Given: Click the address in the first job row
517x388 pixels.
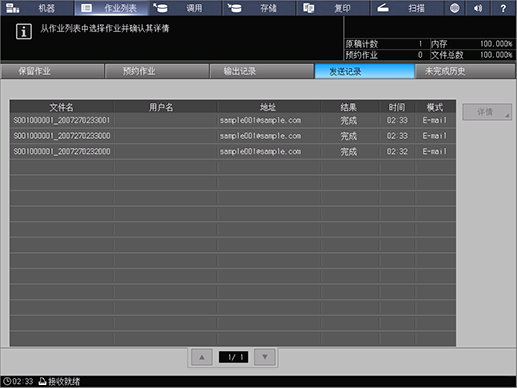Looking at the screenshot, I should point(260,120).
